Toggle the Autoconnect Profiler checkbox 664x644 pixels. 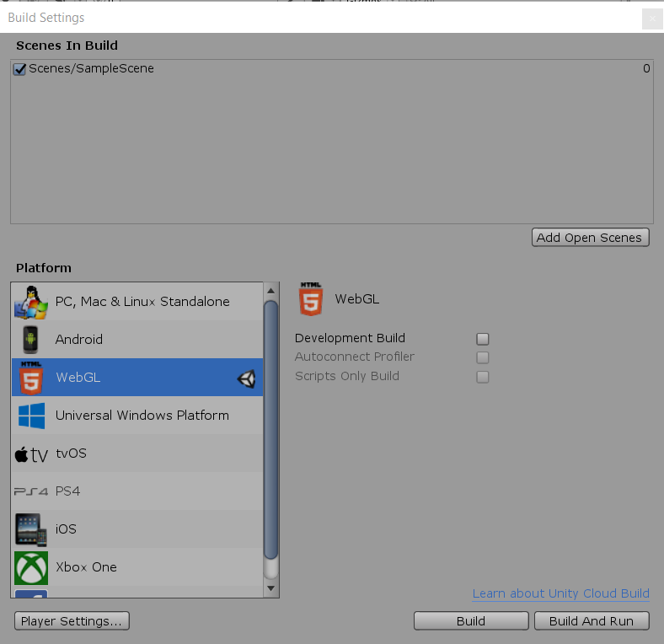point(483,357)
